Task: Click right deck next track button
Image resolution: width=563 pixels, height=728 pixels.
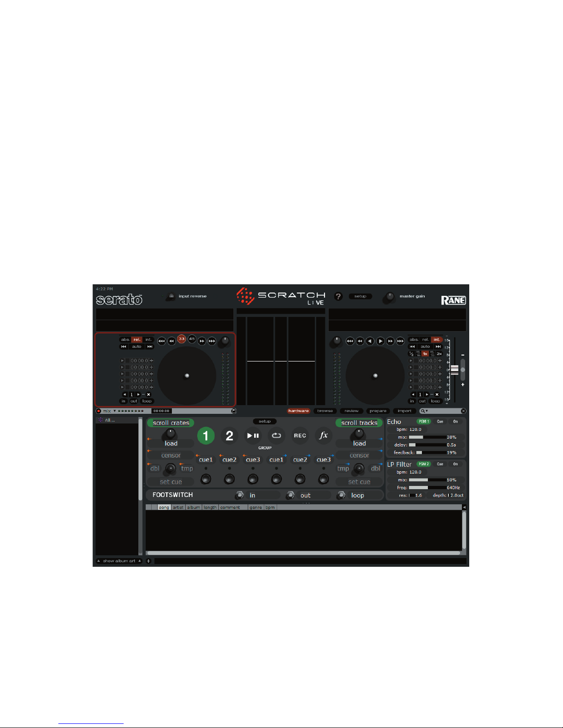Action: [x=438, y=347]
